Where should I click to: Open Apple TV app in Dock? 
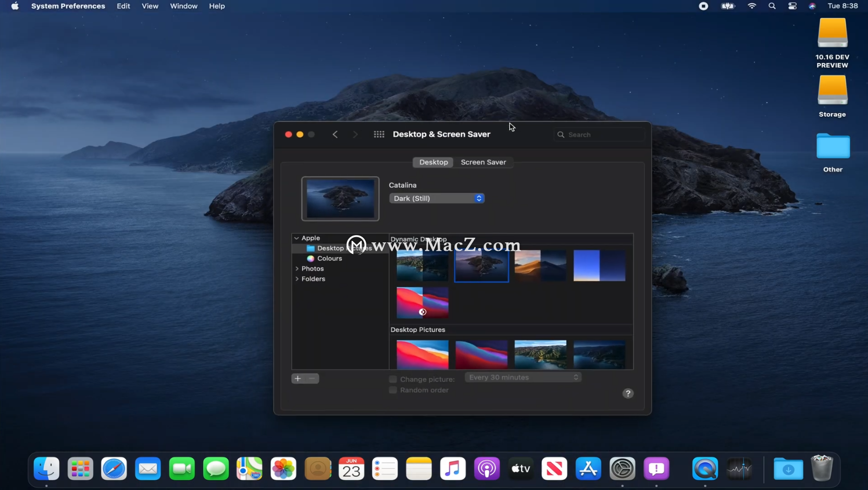click(x=520, y=469)
